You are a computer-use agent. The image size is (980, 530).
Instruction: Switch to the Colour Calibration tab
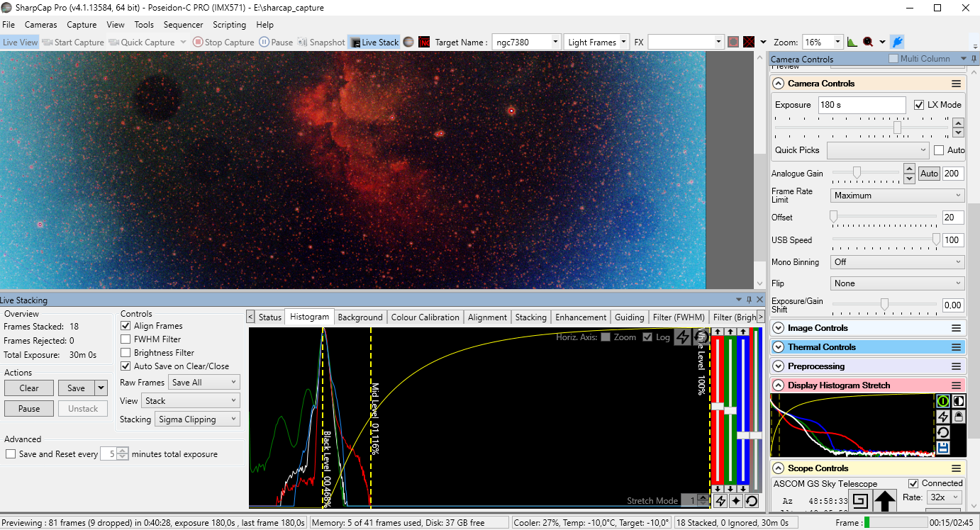click(x=425, y=317)
